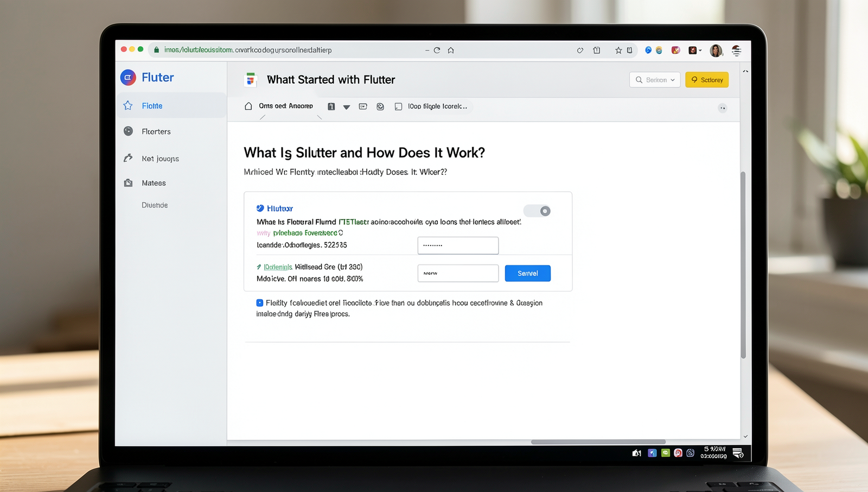This screenshot has width=868, height=492.
Task: Select Flotte in the sidebar
Action: coord(171,105)
